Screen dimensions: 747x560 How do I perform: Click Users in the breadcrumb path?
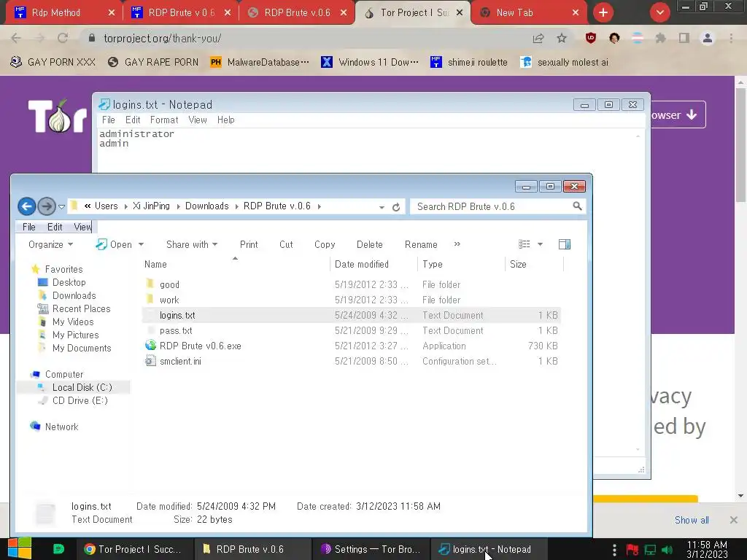coord(106,206)
